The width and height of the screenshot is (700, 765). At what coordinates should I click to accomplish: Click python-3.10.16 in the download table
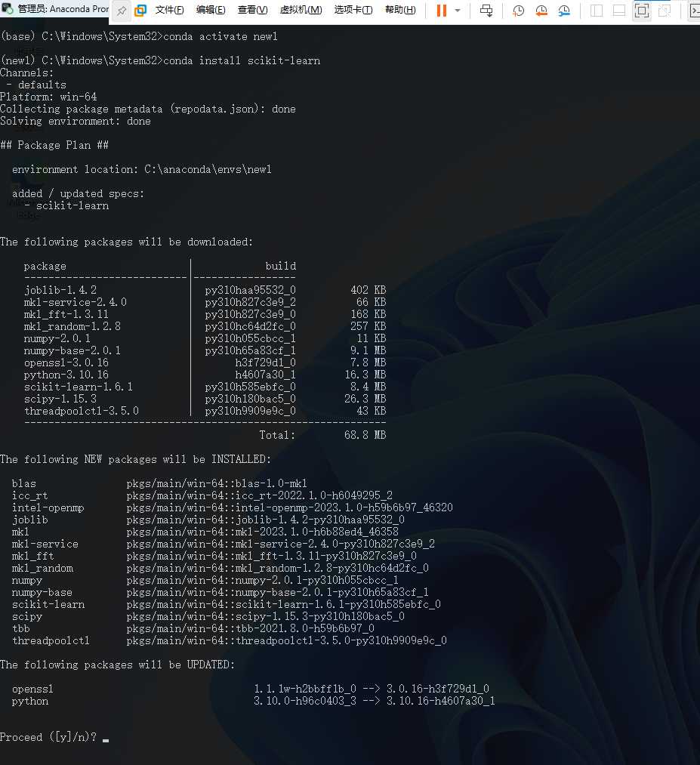(x=66, y=375)
